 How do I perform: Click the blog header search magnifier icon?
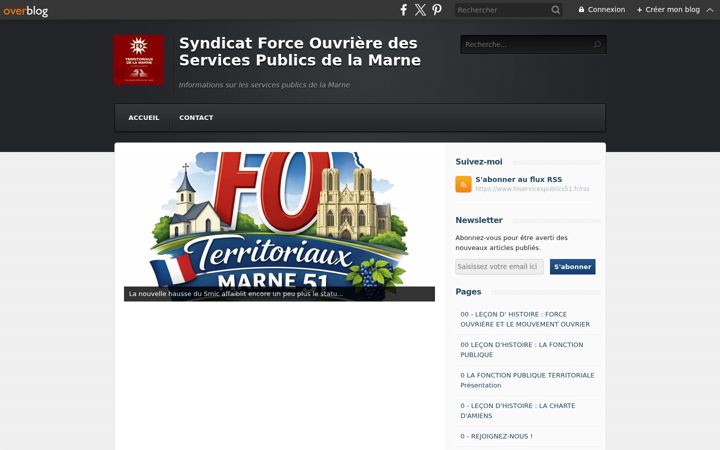point(597,45)
